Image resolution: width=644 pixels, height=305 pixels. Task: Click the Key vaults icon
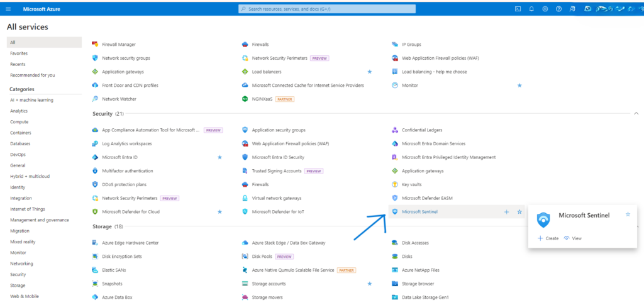(395, 184)
